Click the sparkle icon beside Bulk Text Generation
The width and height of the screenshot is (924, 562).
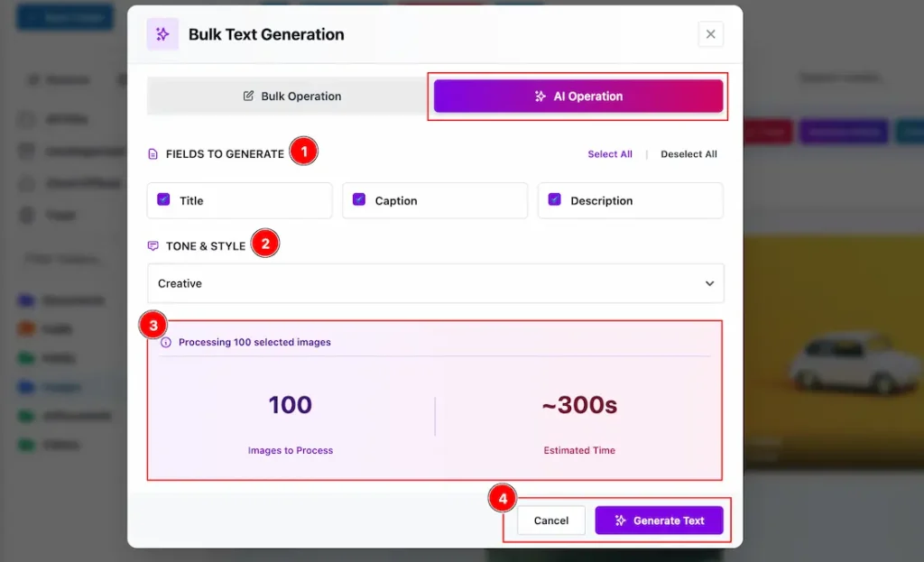(162, 34)
